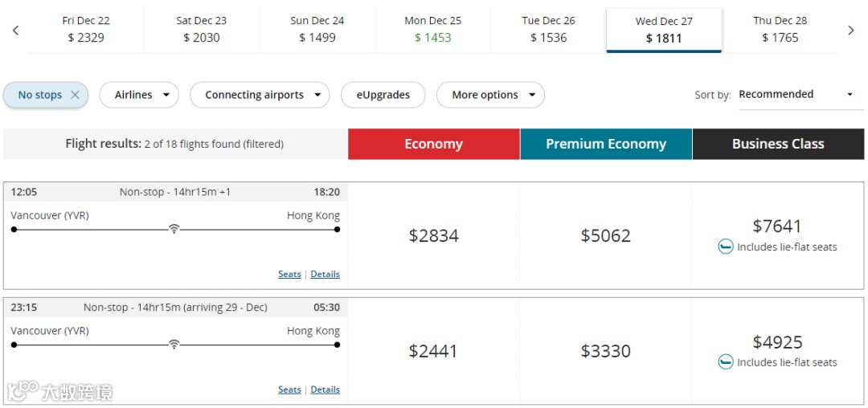Select $2441 Economy fare
The height and width of the screenshot is (408, 868).
click(433, 351)
